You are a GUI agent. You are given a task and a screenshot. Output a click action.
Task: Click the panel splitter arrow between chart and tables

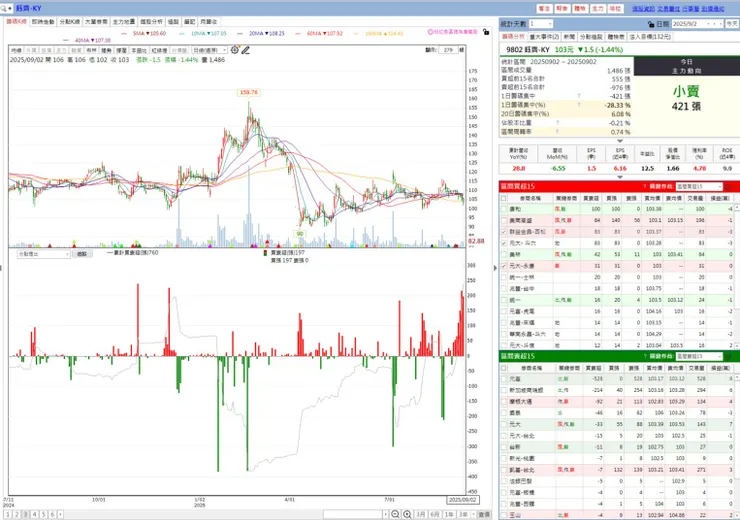(495, 268)
